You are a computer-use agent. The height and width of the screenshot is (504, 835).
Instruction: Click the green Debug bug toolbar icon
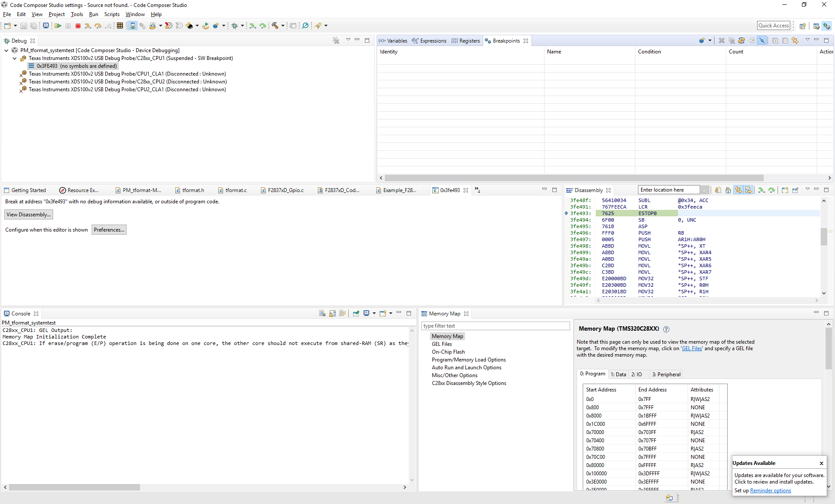[234, 26]
